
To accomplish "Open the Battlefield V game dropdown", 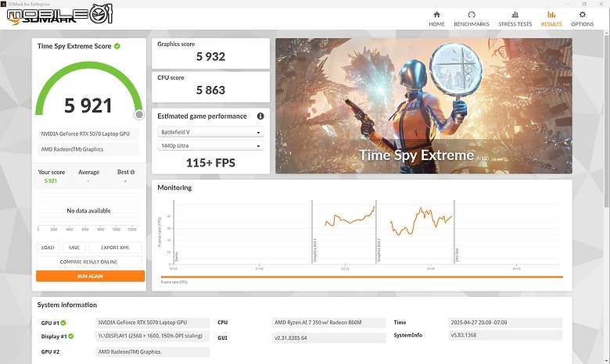I will 210,132.
